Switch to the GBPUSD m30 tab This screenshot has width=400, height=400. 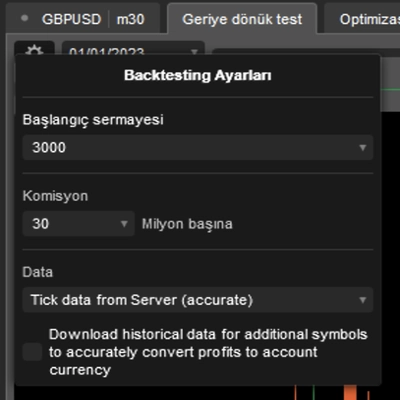(x=83, y=19)
